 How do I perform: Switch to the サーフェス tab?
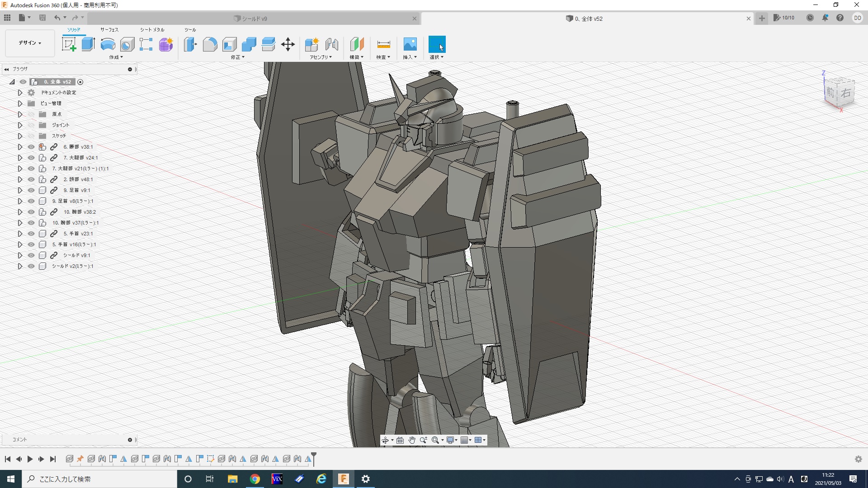click(x=109, y=29)
